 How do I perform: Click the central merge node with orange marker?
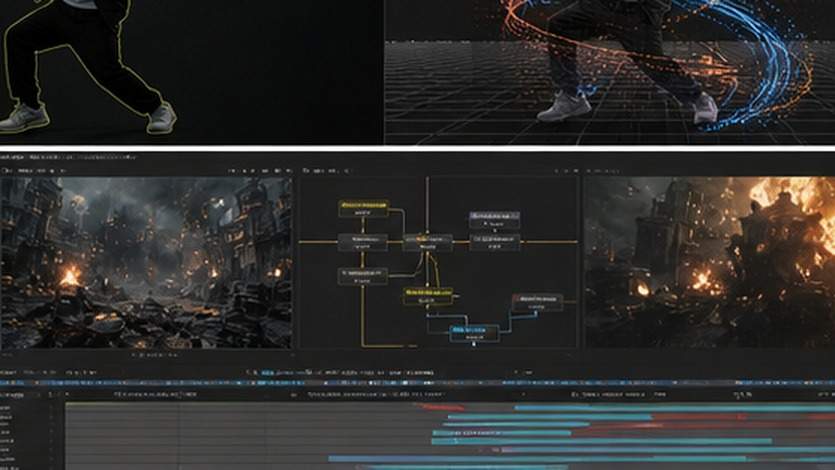428,242
